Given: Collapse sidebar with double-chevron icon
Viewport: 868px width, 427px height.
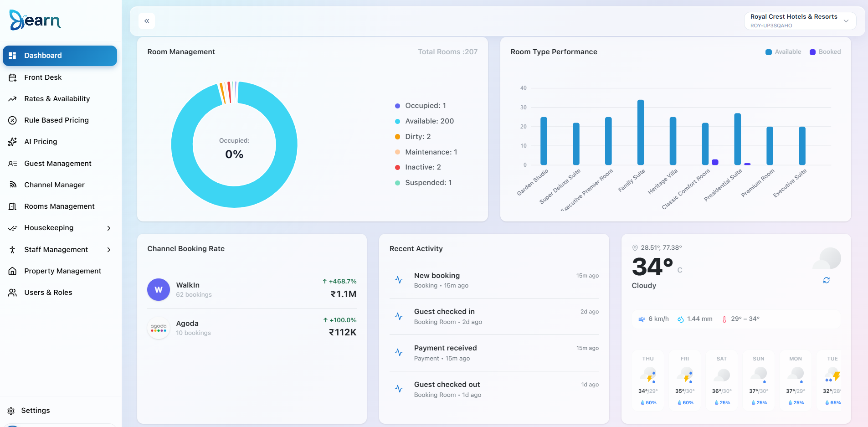Looking at the screenshot, I should tap(147, 21).
